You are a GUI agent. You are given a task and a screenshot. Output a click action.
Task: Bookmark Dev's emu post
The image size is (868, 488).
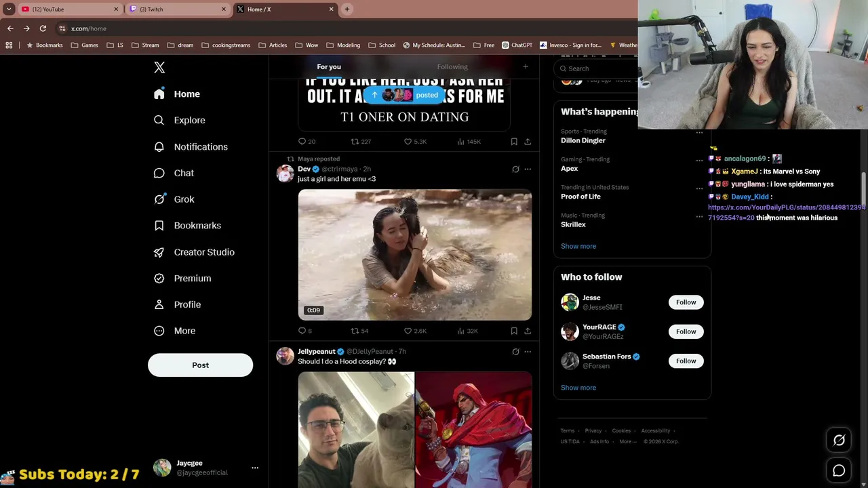coord(514,331)
